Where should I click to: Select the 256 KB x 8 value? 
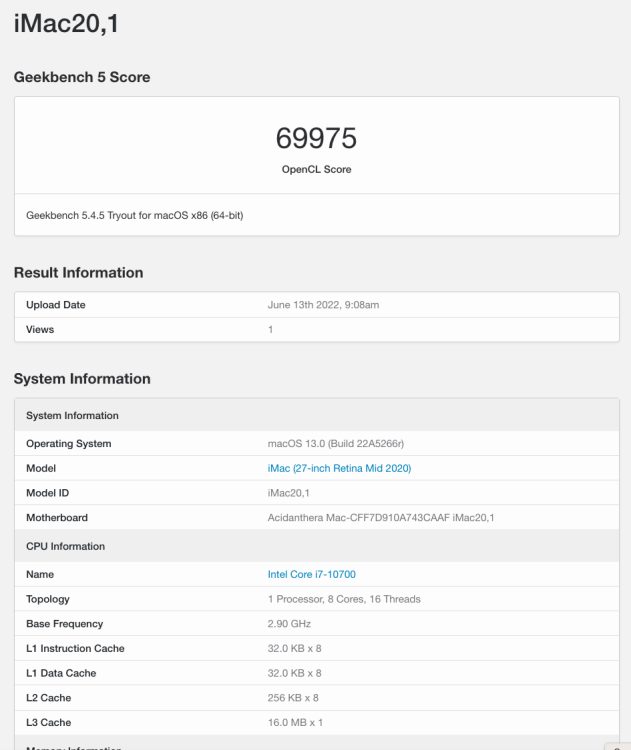point(293,698)
